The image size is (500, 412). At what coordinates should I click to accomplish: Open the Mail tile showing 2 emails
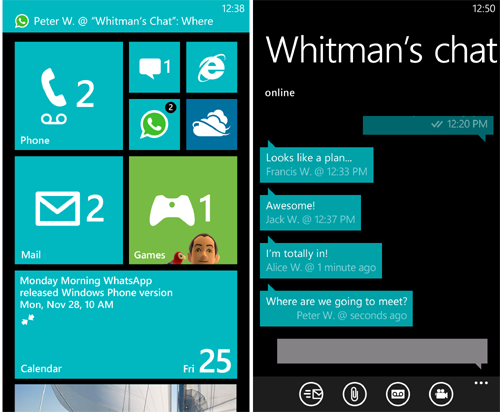(x=69, y=210)
